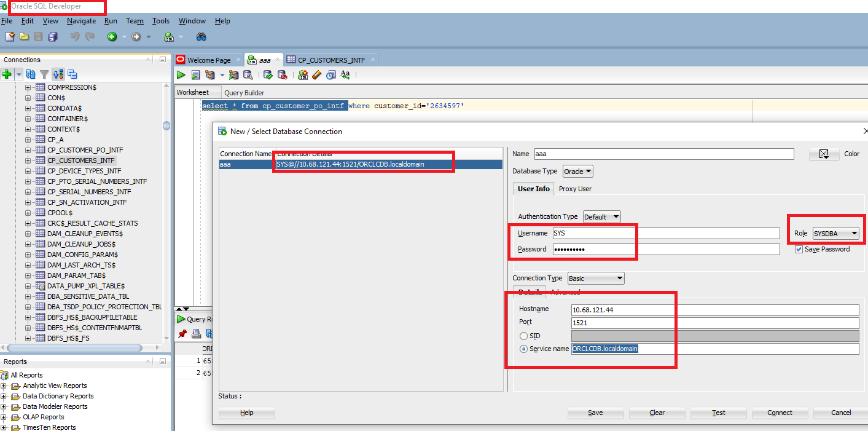Click the Cancel button in the dialog
Viewport: 868px width, 431px height.
pyautogui.click(x=841, y=413)
